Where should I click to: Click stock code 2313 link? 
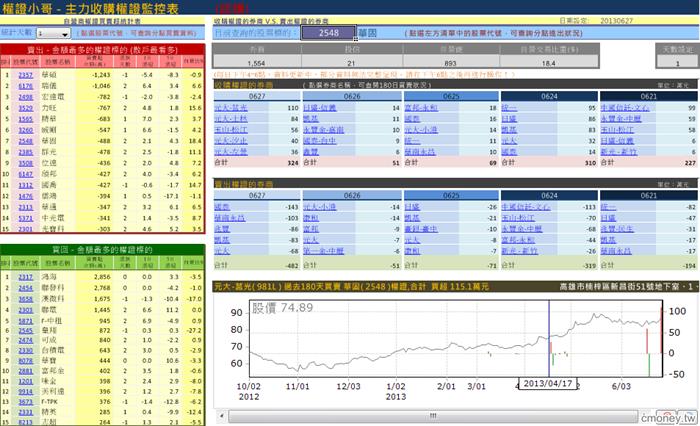pyautogui.click(x=25, y=207)
